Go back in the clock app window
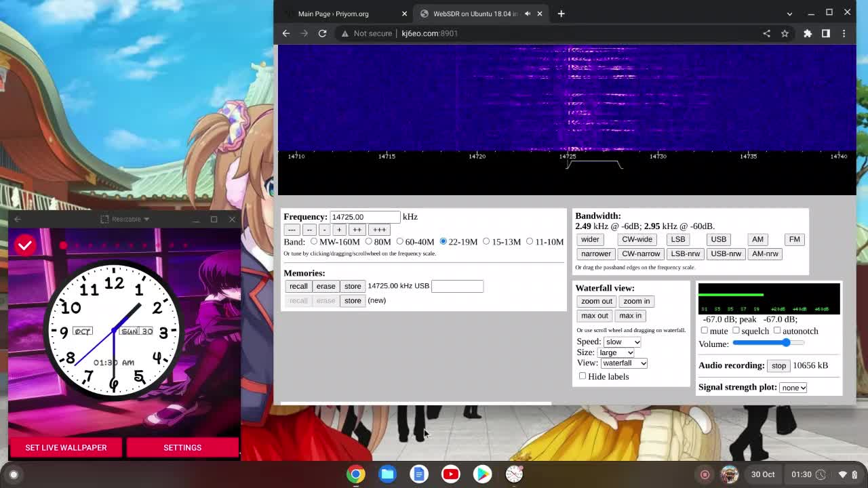The width and height of the screenshot is (868, 488). pyautogui.click(x=18, y=219)
